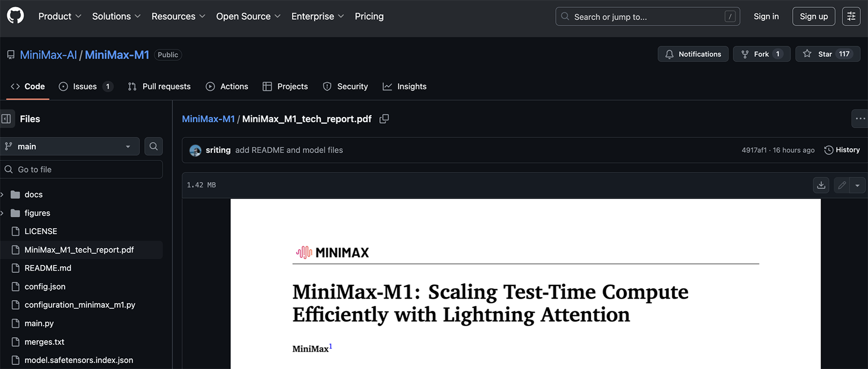Expand the figures folder

click(2, 213)
